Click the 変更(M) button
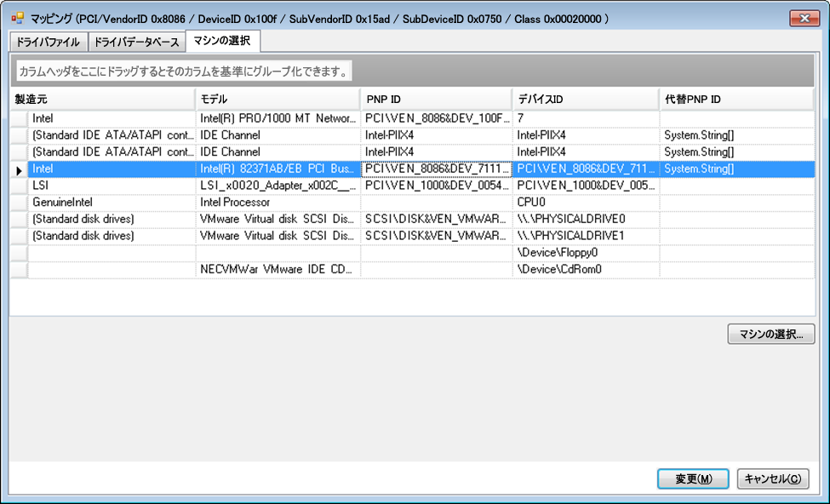Viewport: 830px width, 504px height. (x=693, y=479)
